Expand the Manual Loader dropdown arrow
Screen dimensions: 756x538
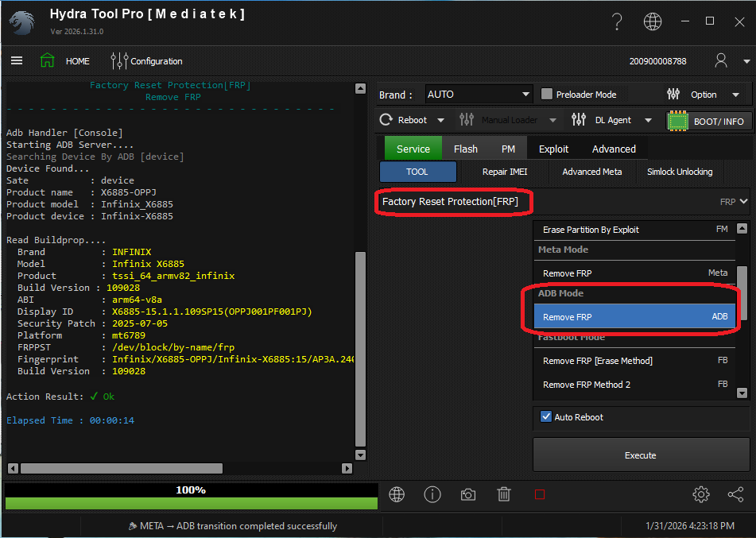click(x=553, y=120)
